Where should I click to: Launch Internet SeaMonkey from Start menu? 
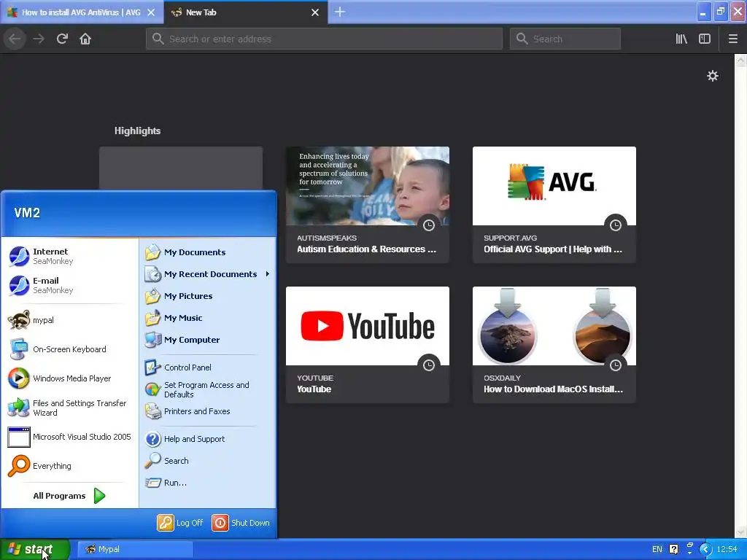point(69,256)
